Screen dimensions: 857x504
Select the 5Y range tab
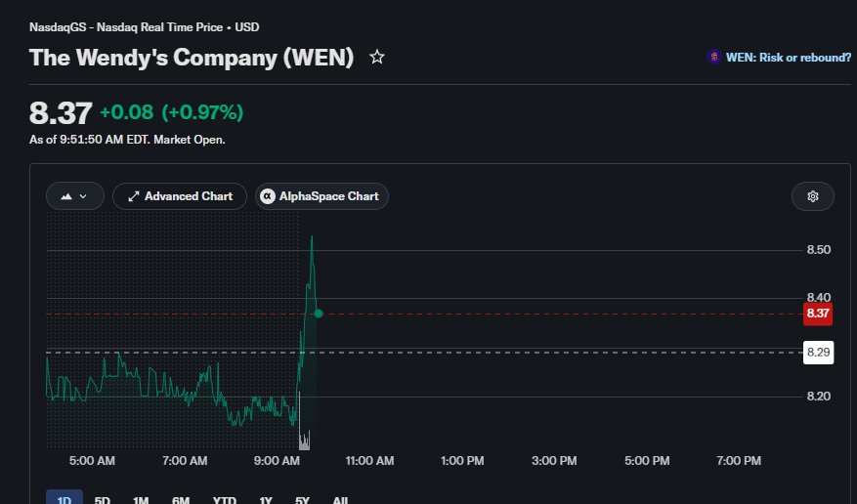302,499
